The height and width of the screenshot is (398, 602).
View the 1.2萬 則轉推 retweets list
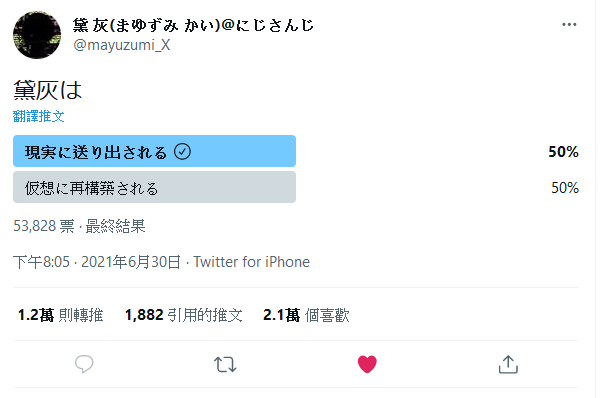tap(60, 315)
